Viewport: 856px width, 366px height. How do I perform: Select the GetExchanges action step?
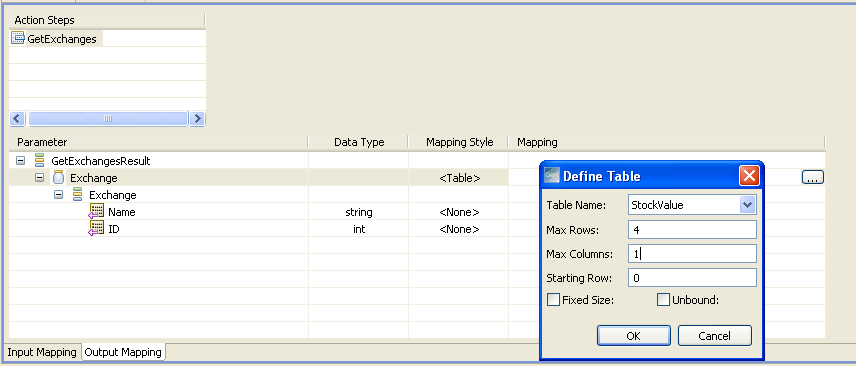pos(62,39)
